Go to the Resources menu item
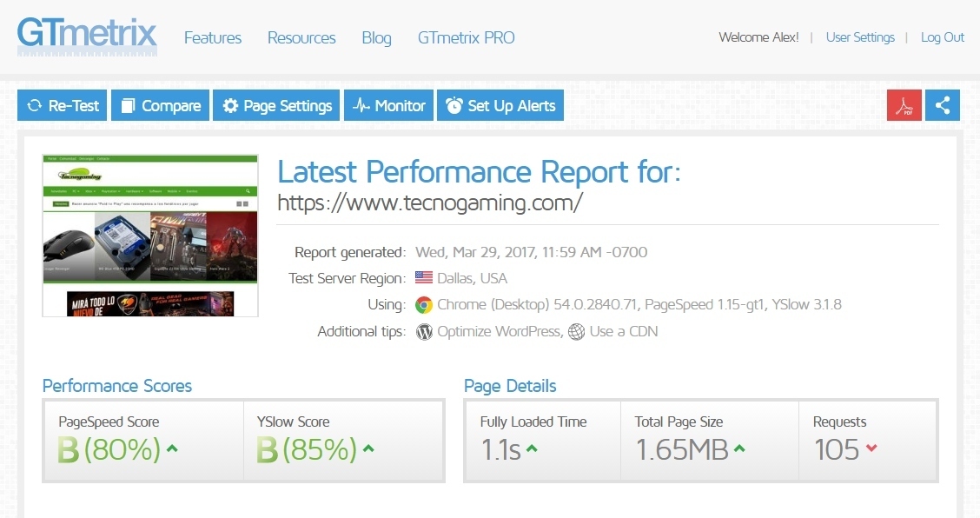This screenshot has height=518, width=980. click(x=301, y=38)
